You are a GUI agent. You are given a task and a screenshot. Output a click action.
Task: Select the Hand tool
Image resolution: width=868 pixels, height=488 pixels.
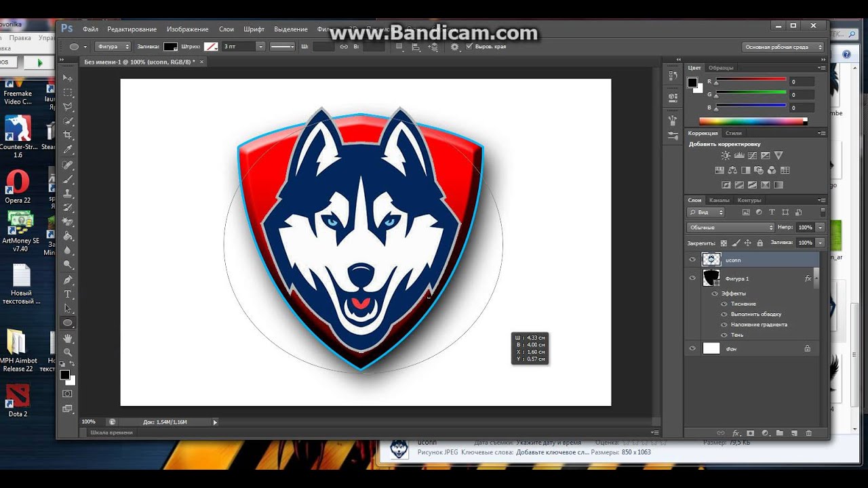pyautogui.click(x=68, y=338)
